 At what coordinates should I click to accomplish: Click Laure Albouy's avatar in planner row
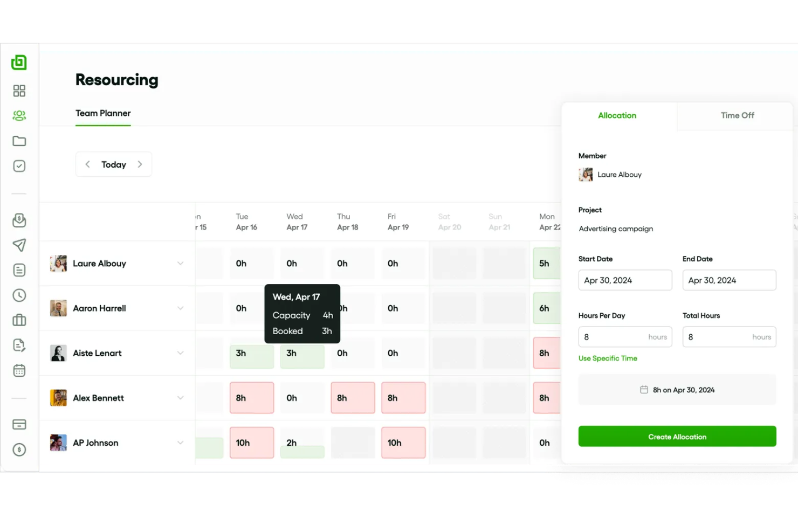click(x=58, y=264)
